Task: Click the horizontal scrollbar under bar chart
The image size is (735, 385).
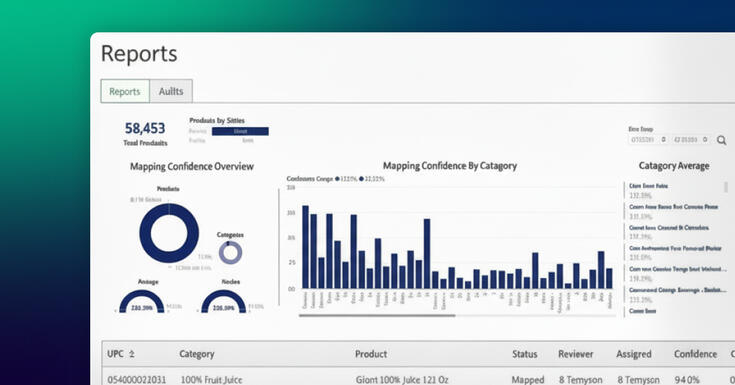Action: [x=377, y=316]
